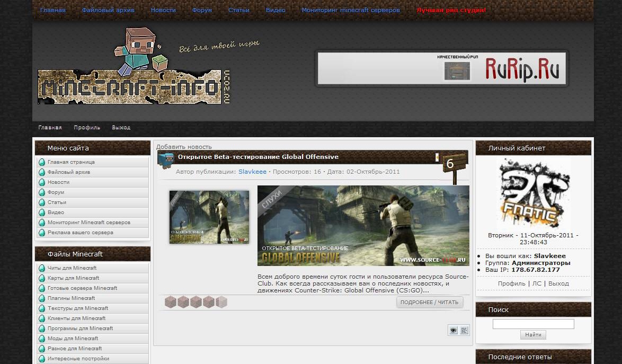Open Мониторинг minecraft серверов in top navigation

pyautogui.click(x=351, y=10)
